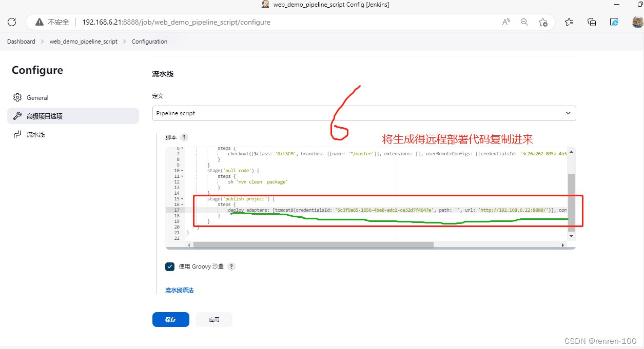
Task: Collapse code fold arrow at line 16
Action: pos(183,204)
